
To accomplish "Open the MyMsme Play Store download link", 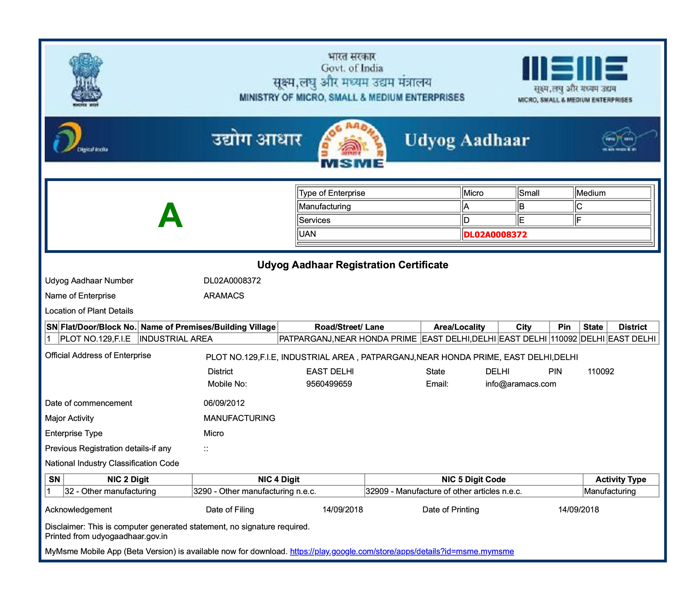I will (x=402, y=551).
